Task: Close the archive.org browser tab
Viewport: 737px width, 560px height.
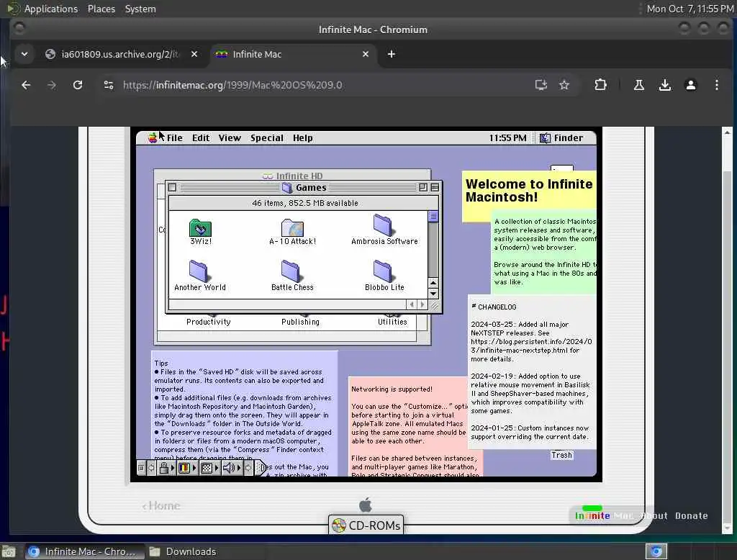Action: 194,54
